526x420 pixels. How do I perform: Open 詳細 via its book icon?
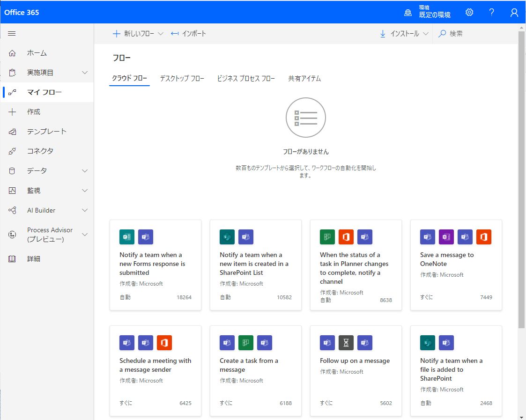pos(12,258)
